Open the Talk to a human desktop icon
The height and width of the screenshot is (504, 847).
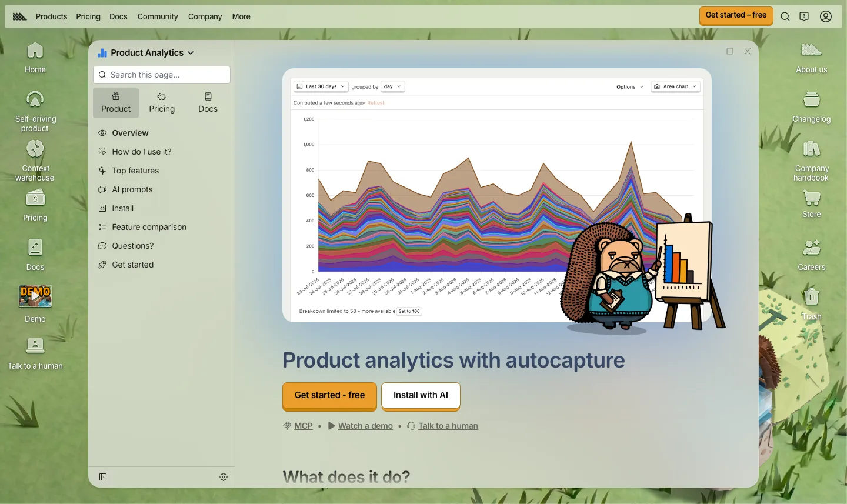(x=35, y=353)
